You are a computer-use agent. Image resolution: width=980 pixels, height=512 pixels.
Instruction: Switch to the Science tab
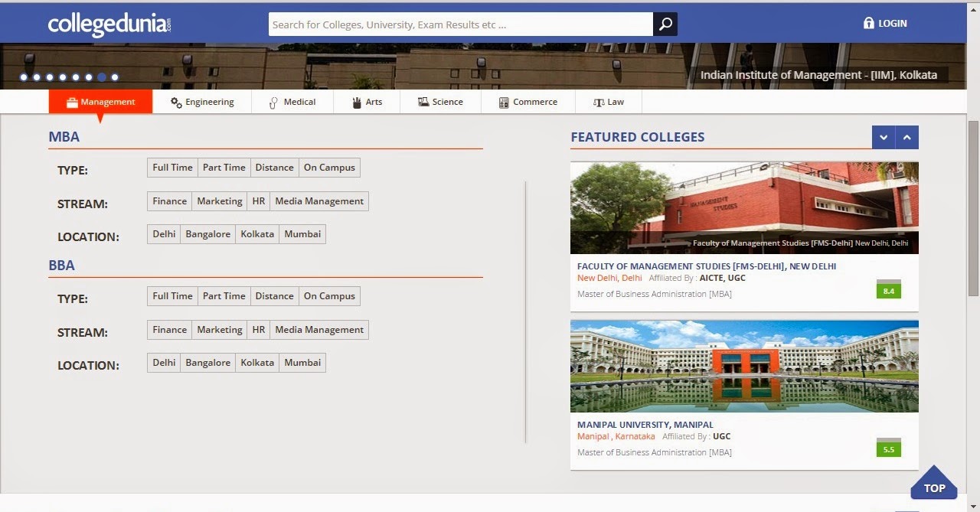[x=440, y=102]
